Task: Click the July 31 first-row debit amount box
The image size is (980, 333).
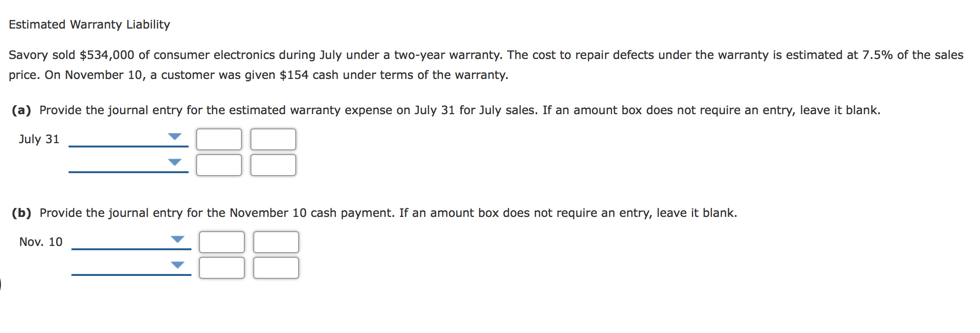Action: coord(219,138)
